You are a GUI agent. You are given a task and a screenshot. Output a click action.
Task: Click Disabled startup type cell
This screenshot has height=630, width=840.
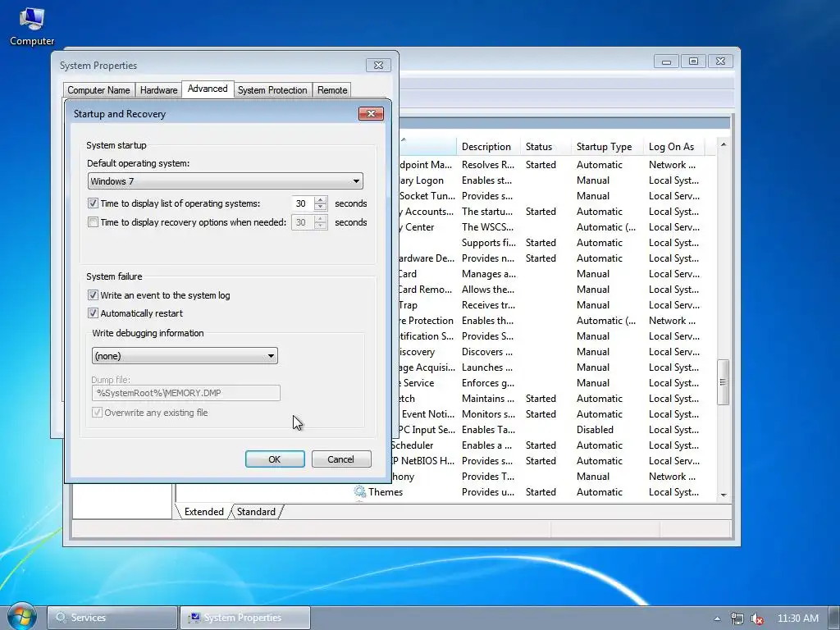(x=595, y=430)
